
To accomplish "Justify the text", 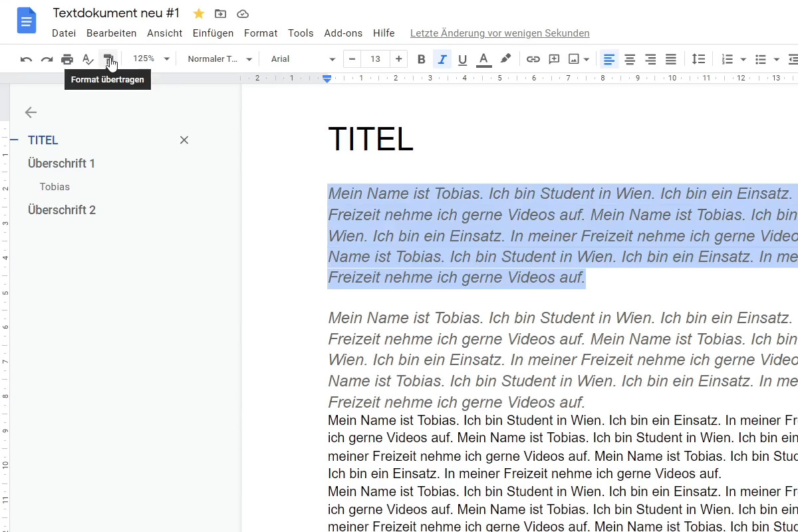I will pyautogui.click(x=671, y=59).
